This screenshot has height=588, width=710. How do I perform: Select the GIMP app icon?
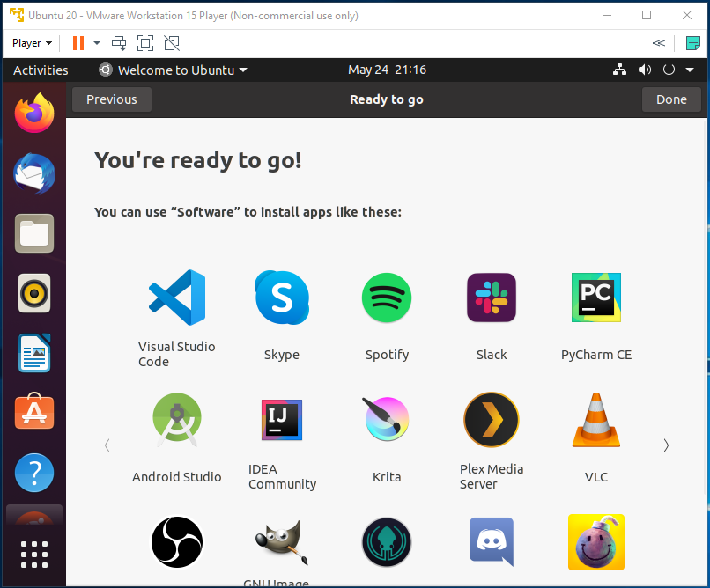(282, 542)
